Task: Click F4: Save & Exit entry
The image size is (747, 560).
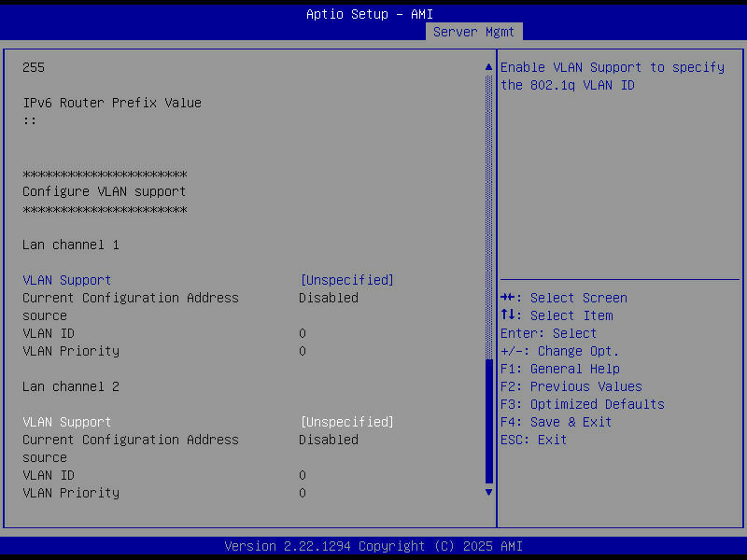Action: [558, 421]
